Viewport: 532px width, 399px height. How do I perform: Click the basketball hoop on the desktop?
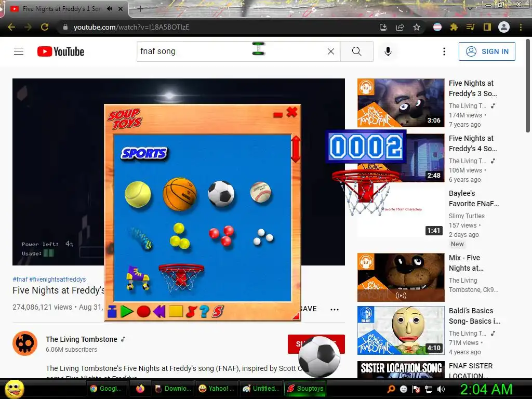tap(365, 192)
